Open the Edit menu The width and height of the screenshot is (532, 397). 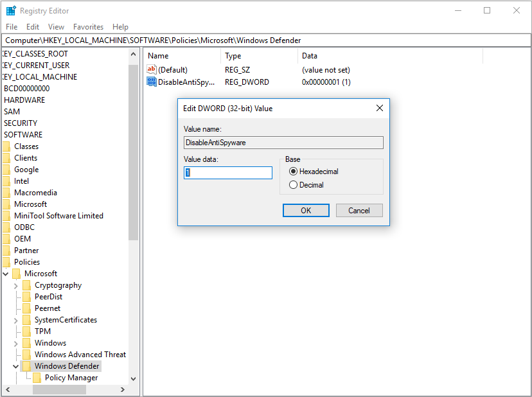coord(33,27)
